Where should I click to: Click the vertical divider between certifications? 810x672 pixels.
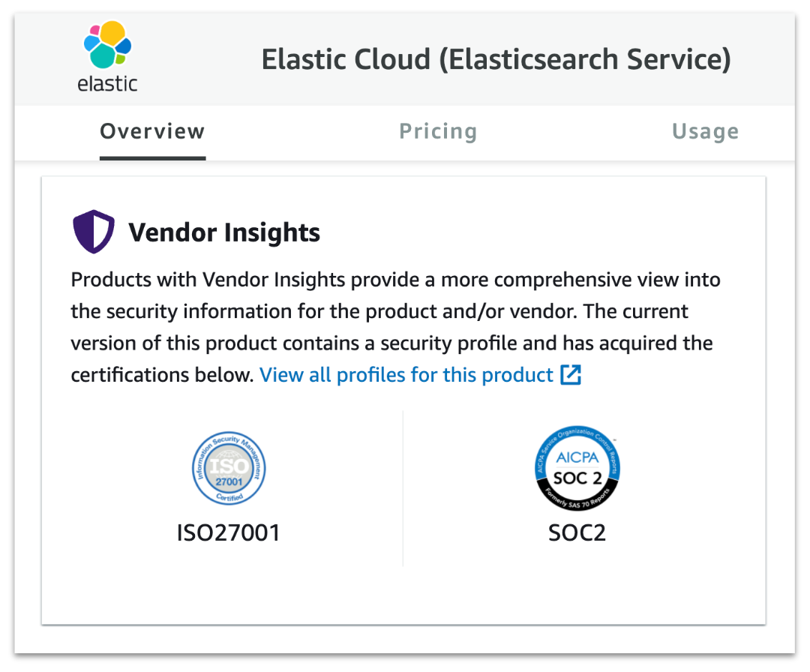click(x=403, y=489)
